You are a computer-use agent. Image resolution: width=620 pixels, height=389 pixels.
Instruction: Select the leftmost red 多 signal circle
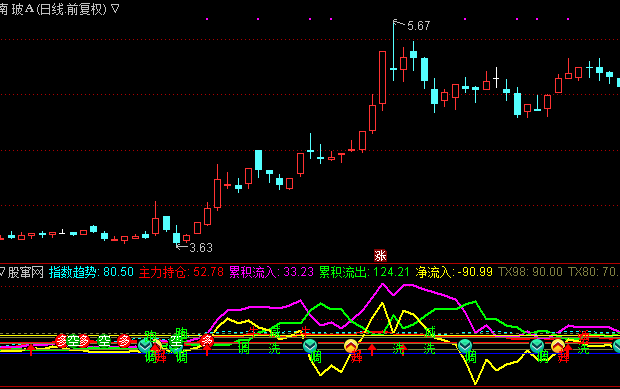click(x=62, y=340)
